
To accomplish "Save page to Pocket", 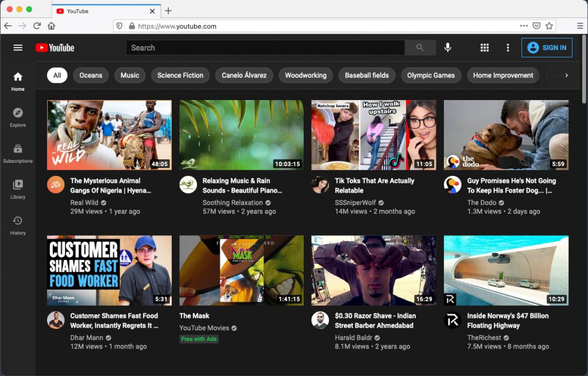I will (537, 26).
